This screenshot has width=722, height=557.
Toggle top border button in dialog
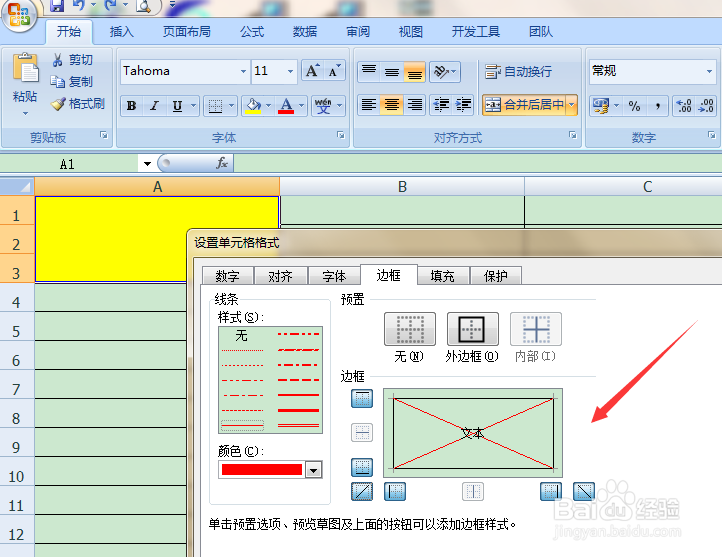pos(362,399)
